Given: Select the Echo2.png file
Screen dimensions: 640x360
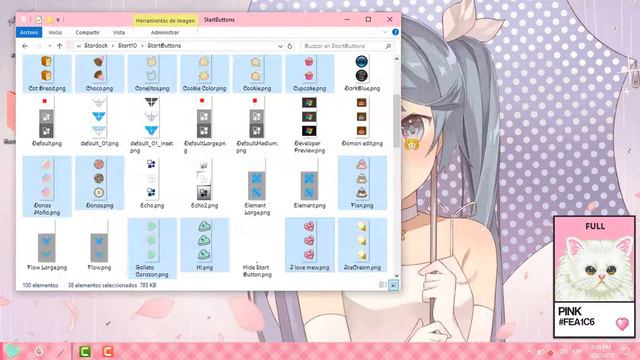Looking at the screenshot, I should (x=204, y=183).
